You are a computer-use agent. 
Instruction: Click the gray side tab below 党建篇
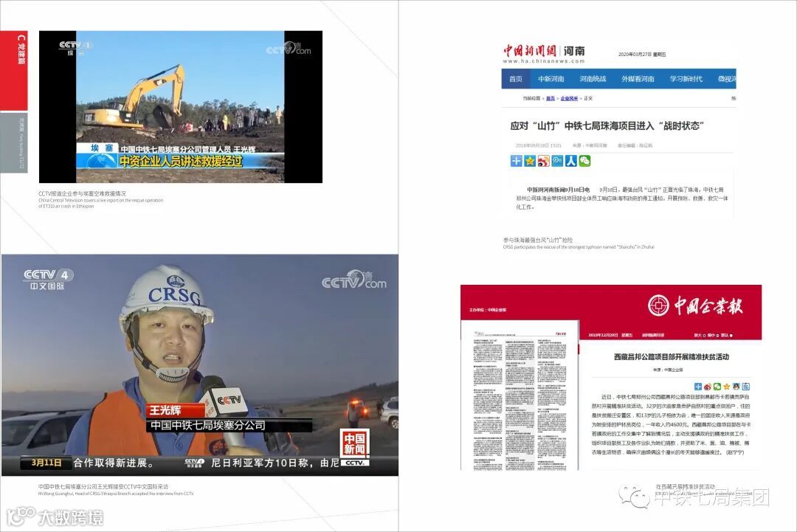[x=14, y=142]
